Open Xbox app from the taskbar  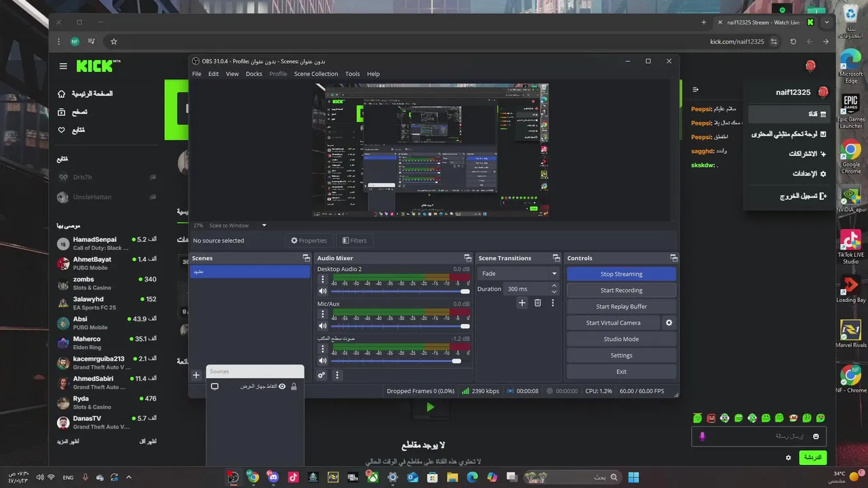click(372, 477)
